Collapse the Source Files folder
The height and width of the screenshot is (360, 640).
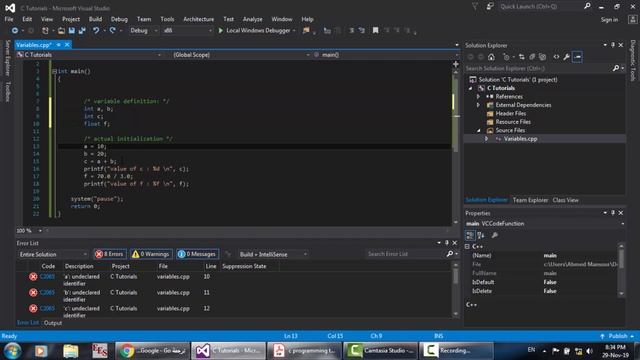478,131
